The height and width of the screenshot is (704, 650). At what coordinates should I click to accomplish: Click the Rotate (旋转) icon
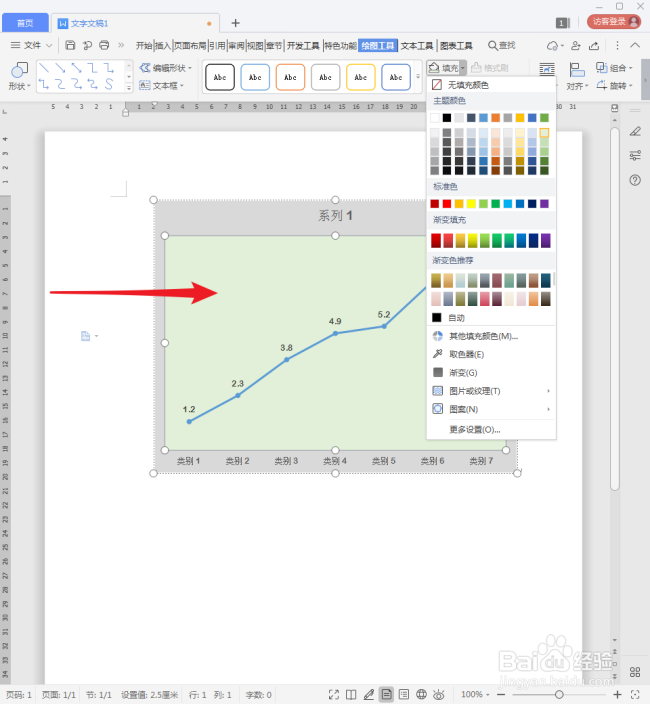pos(602,85)
